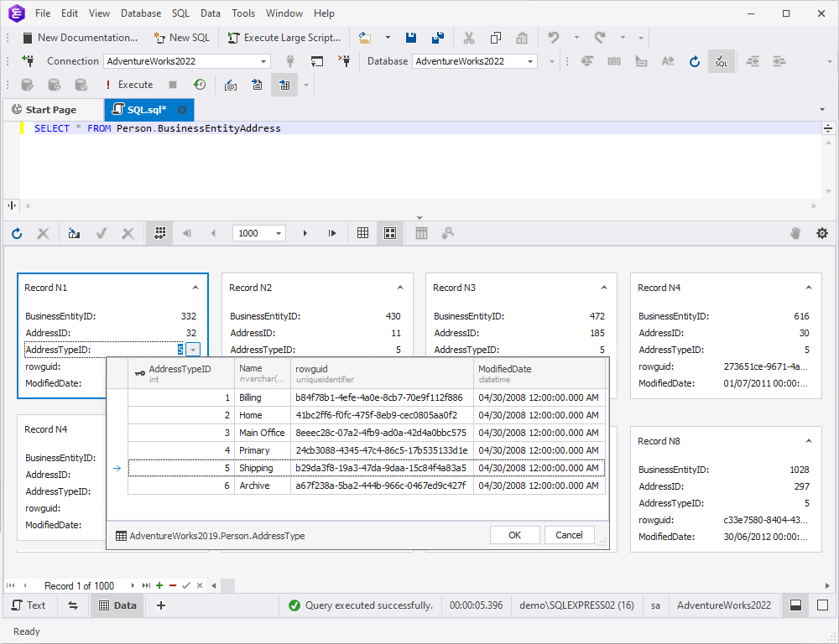Collapse the Record N1 card

pyautogui.click(x=195, y=288)
